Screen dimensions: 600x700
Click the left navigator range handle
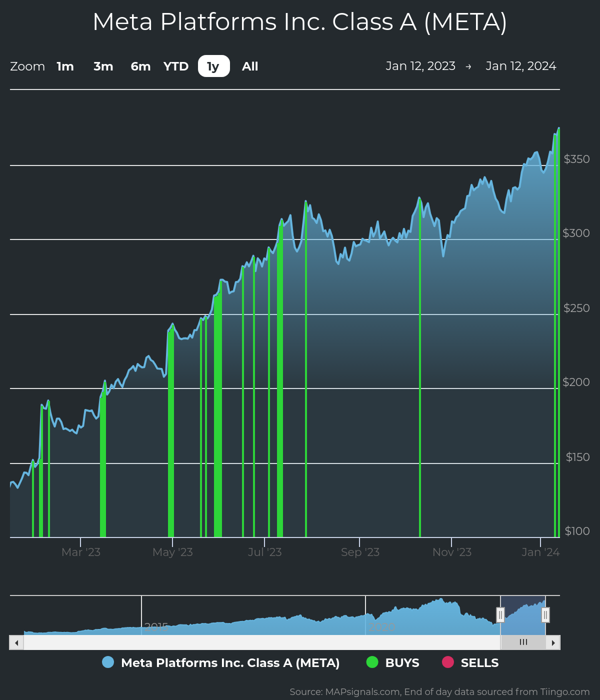(x=500, y=614)
